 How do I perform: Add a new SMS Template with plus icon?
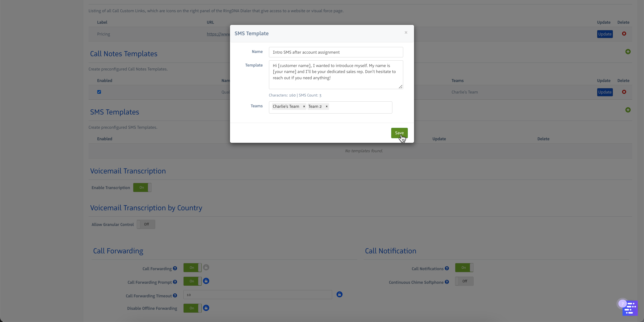[x=628, y=110]
